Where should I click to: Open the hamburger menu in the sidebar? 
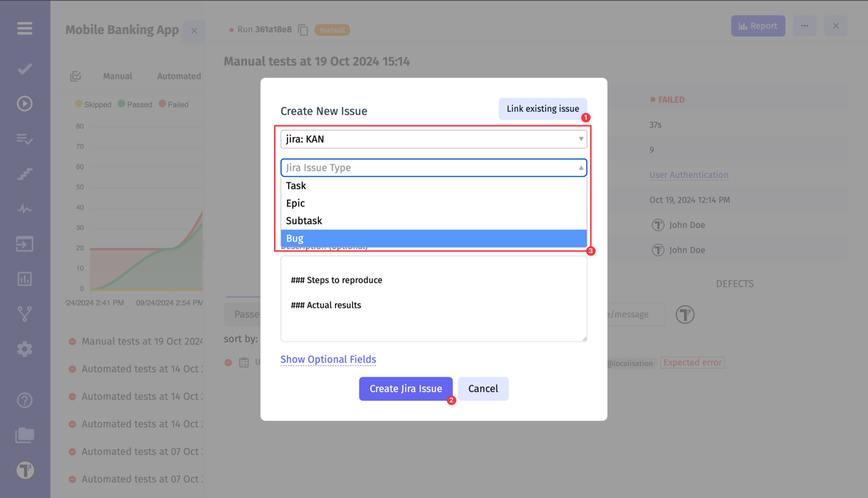click(24, 28)
